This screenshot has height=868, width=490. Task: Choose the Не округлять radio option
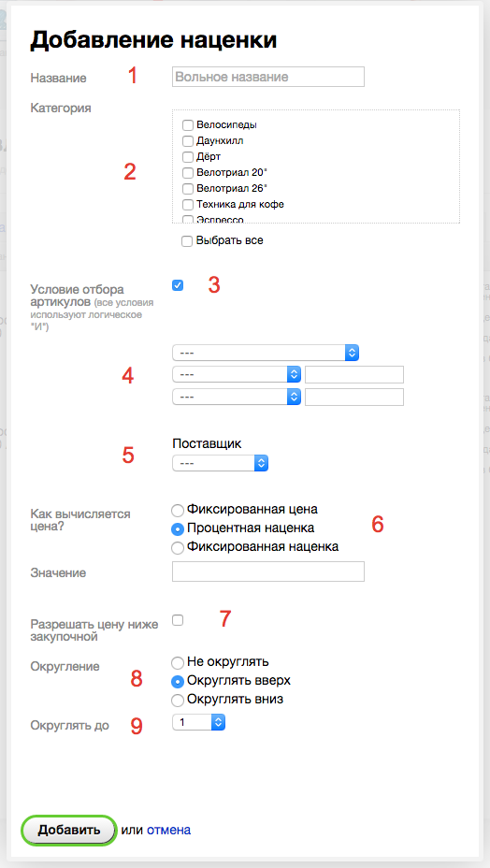tap(177, 662)
